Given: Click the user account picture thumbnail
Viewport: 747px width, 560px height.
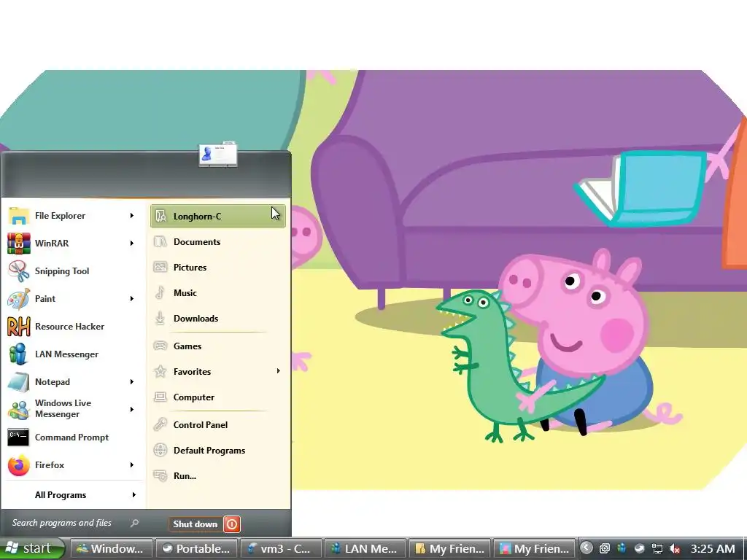Looking at the screenshot, I should [218, 155].
